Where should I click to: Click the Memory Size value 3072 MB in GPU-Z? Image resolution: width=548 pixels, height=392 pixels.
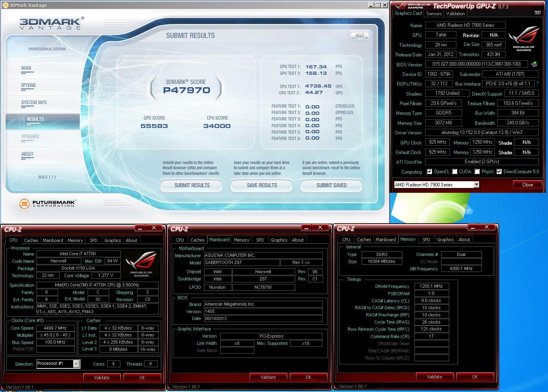click(444, 123)
